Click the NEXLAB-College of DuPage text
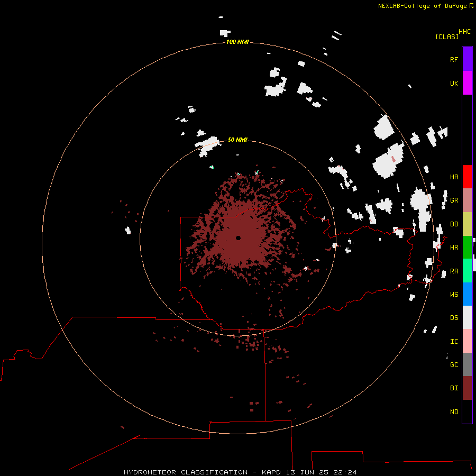The width and height of the screenshot is (476, 476). (x=422, y=6)
